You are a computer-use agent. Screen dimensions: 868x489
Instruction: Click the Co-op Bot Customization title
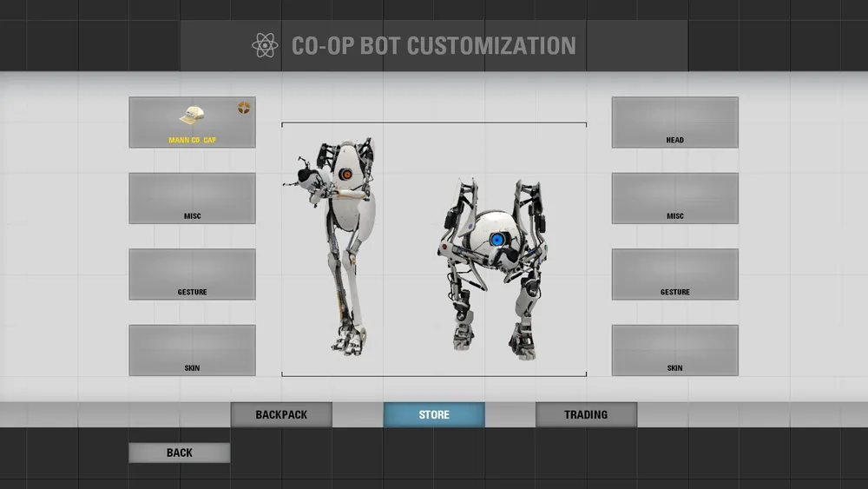[433, 46]
